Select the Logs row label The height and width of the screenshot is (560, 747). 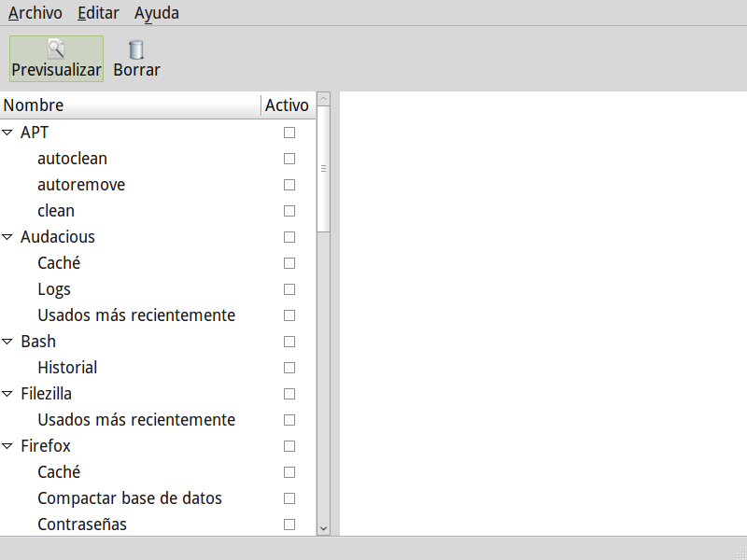[54, 289]
